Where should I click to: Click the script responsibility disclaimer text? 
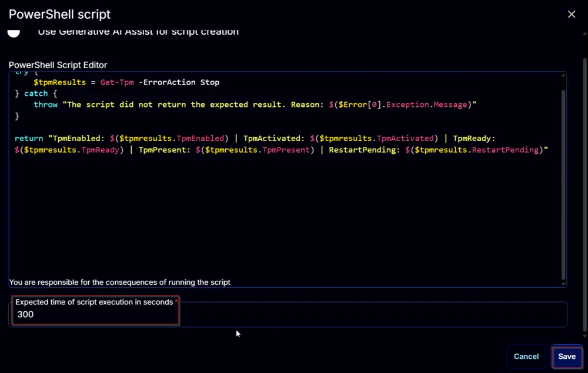tap(119, 283)
